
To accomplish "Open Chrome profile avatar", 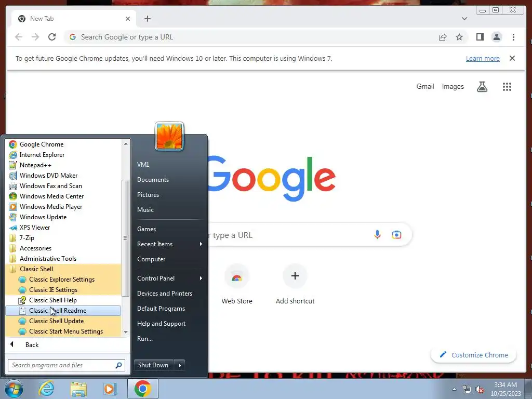I will 496,37.
